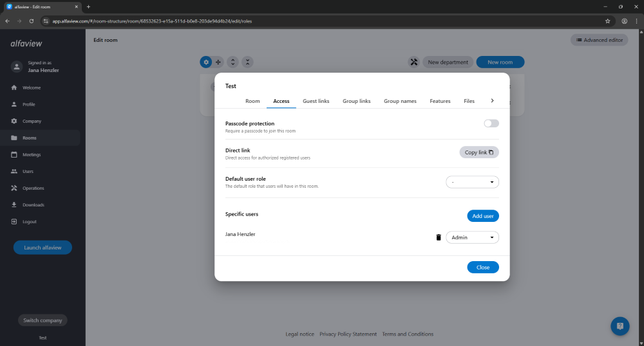Open a new browser tab
The width and height of the screenshot is (644, 346).
[x=88, y=6]
